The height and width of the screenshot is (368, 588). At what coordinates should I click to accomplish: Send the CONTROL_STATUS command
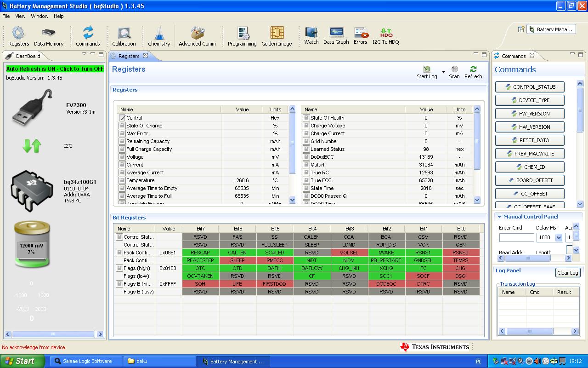click(530, 87)
